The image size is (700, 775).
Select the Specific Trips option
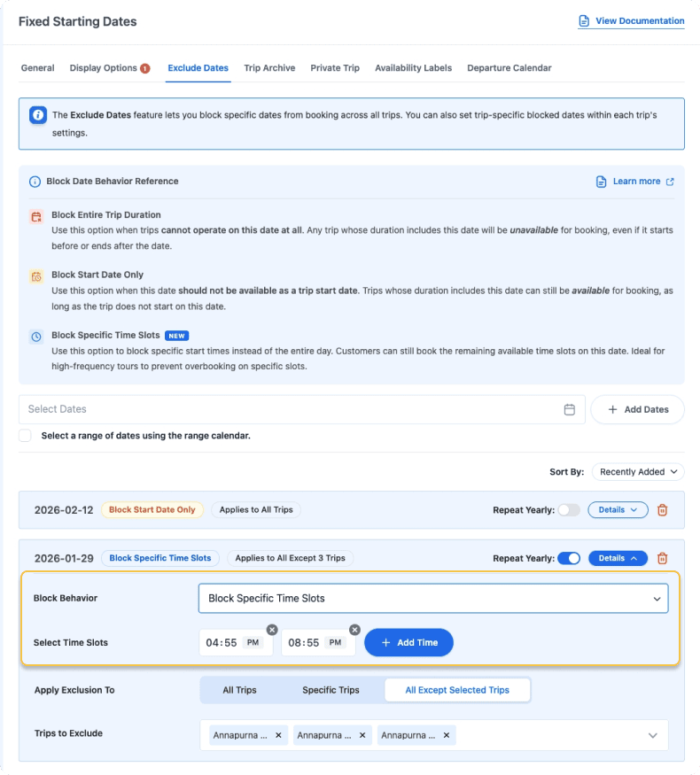point(331,689)
